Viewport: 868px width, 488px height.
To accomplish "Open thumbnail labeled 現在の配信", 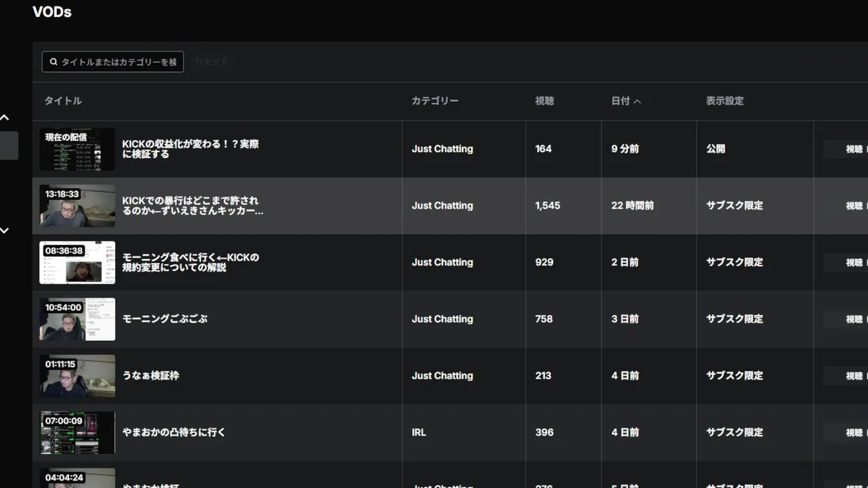I will pos(77,149).
